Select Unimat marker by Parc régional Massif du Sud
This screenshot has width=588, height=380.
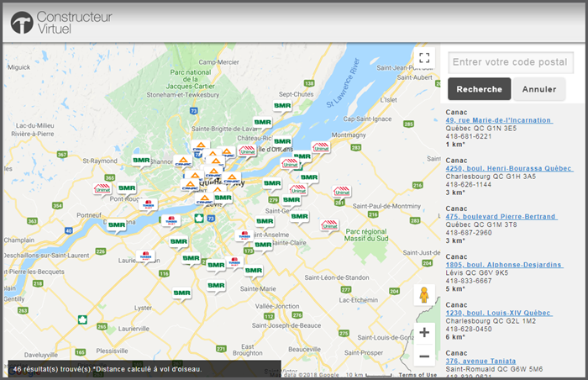pyautogui.click(x=330, y=224)
